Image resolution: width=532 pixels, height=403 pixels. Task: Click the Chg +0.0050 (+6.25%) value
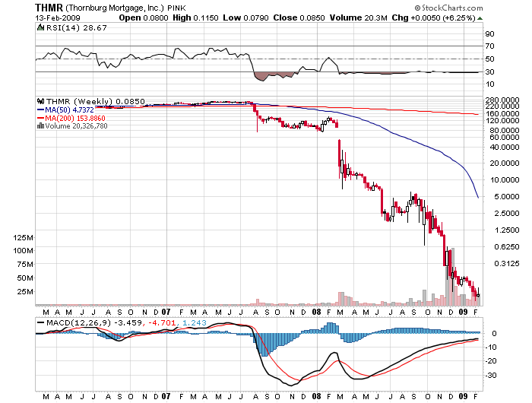point(434,18)
